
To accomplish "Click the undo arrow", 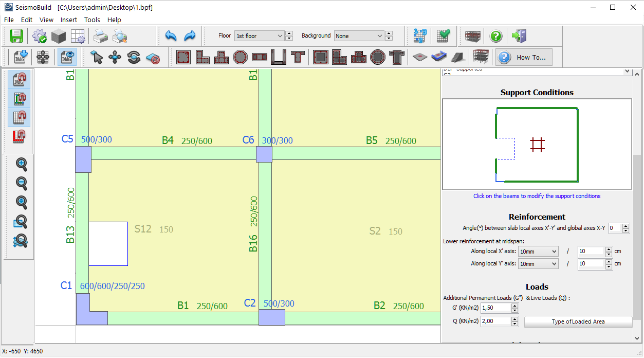I will [x=171, y=36].
